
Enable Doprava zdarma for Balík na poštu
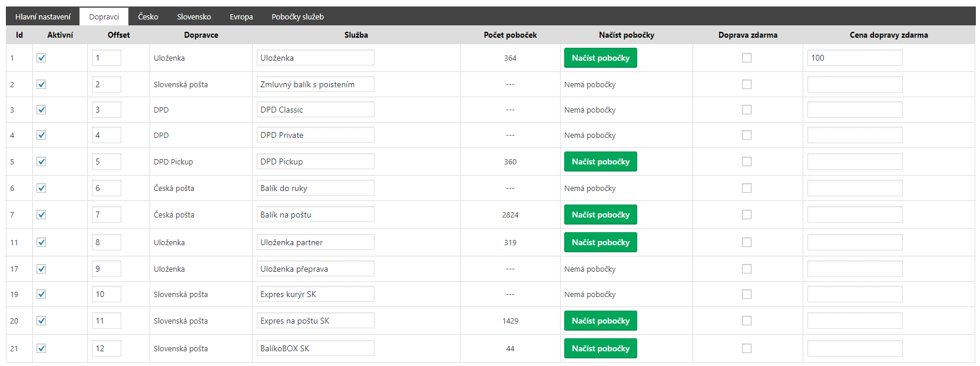click(747, 215)
